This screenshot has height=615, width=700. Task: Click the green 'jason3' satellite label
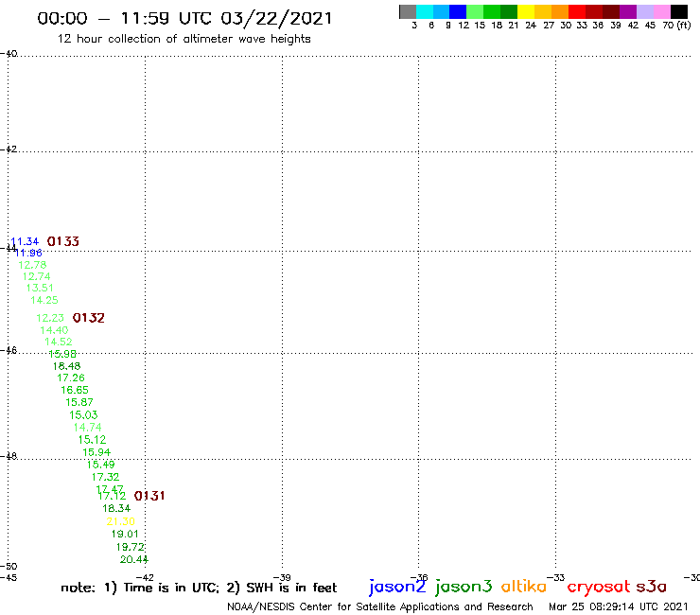click(x=464, y=587)
